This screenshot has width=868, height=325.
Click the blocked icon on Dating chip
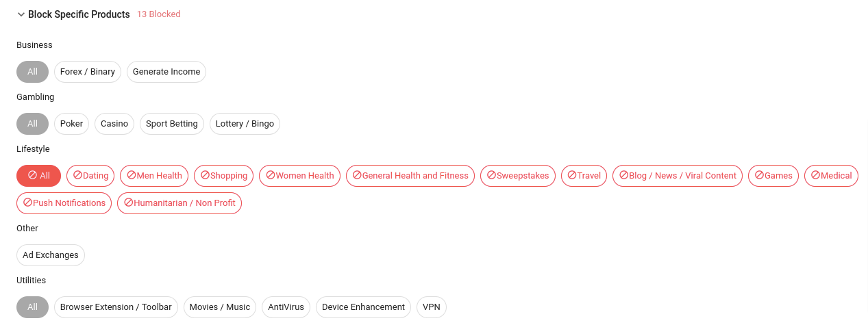78,175
